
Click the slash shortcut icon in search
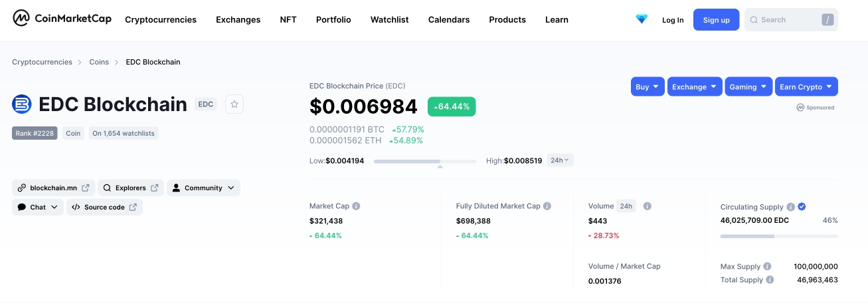point(827,20)
